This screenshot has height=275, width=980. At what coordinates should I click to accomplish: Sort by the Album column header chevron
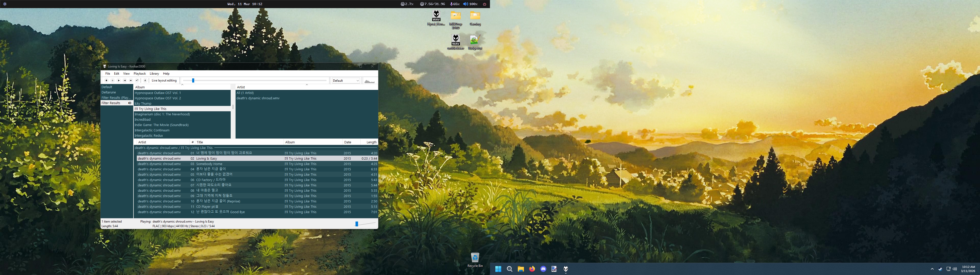[x=182, y=85]
